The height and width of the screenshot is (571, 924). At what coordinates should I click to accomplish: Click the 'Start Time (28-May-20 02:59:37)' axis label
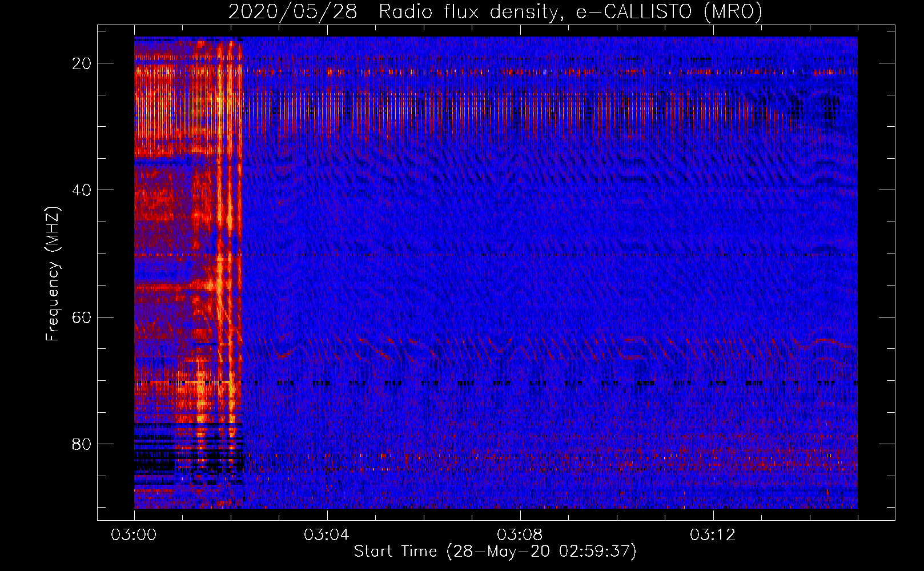[495, 552]
